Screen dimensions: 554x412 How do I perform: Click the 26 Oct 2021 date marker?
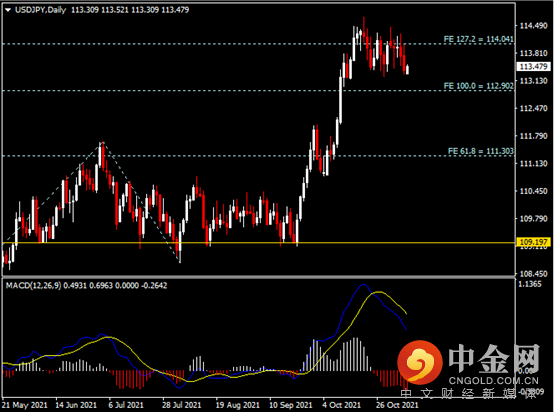click(397, 405)
